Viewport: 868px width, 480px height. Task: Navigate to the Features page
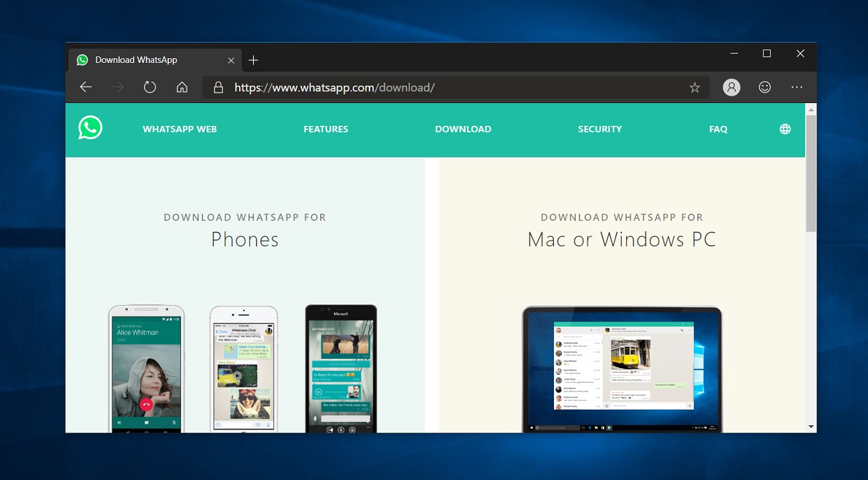[326, 129]
